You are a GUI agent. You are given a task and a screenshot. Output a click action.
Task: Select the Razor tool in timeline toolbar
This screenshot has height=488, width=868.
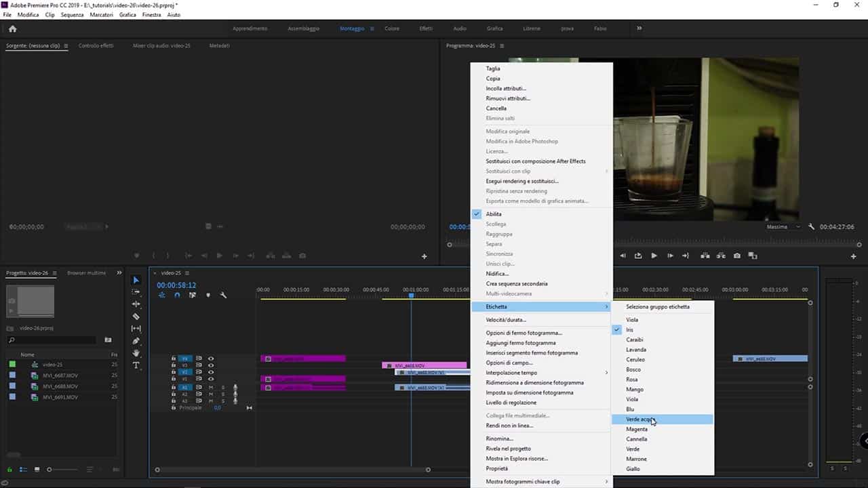pyautogui.click(x=136, y=317)
